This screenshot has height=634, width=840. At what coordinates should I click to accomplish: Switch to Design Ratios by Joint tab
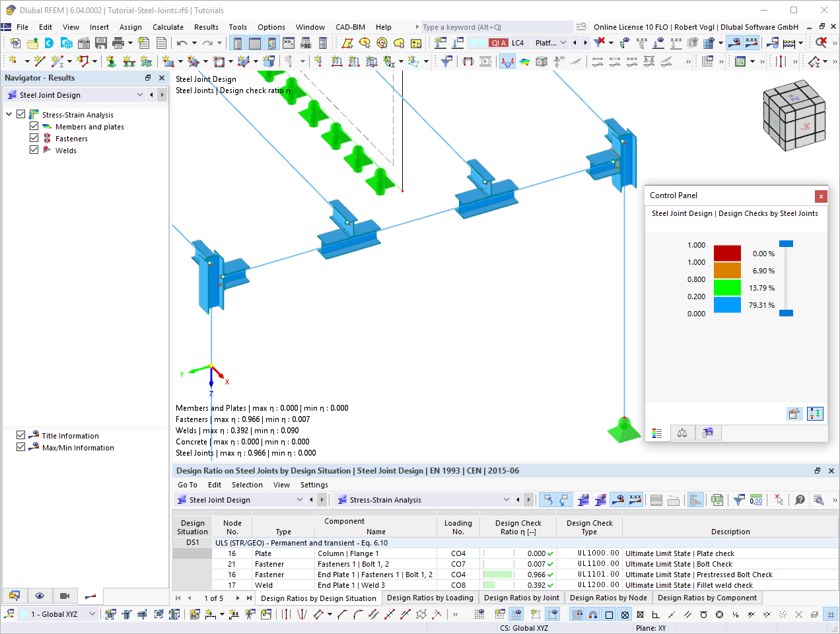pos(522,598)
